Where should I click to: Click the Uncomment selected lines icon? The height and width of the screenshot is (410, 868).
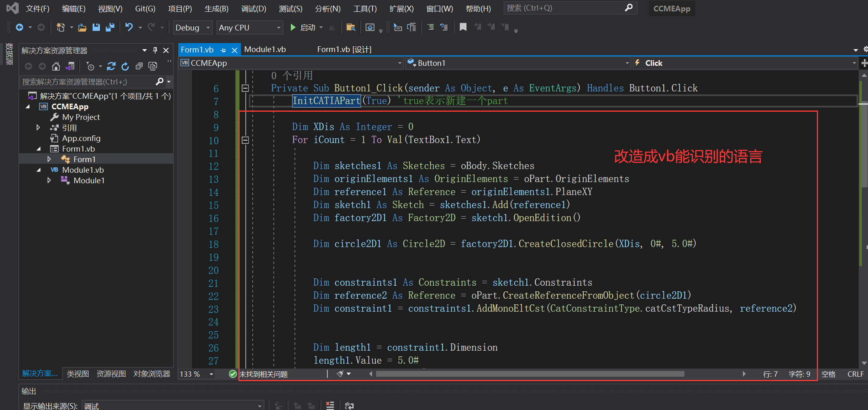click(444, 28)
